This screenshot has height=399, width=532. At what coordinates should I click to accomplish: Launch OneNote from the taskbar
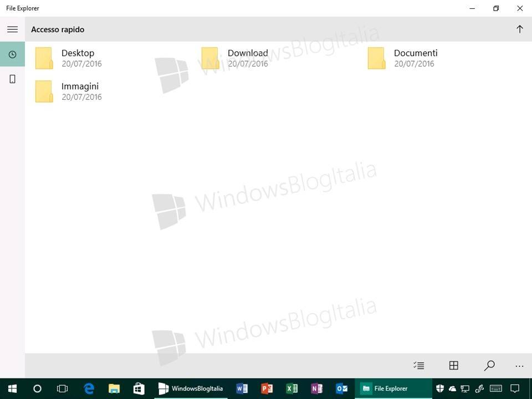click(316, 388)
